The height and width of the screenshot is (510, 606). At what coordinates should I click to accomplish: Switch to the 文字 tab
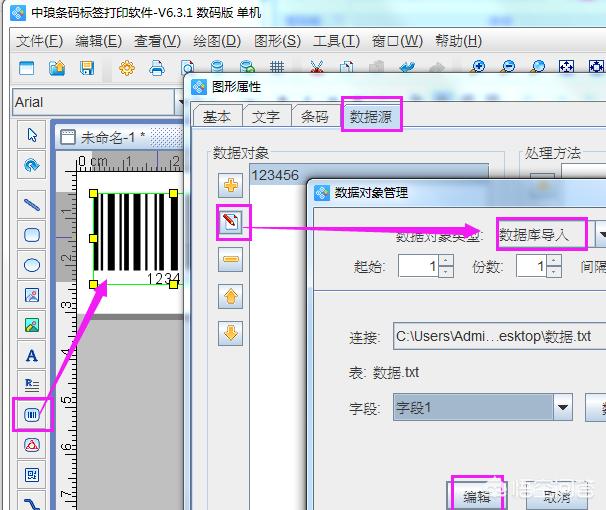pyautogui.click(x=266, y=116)
